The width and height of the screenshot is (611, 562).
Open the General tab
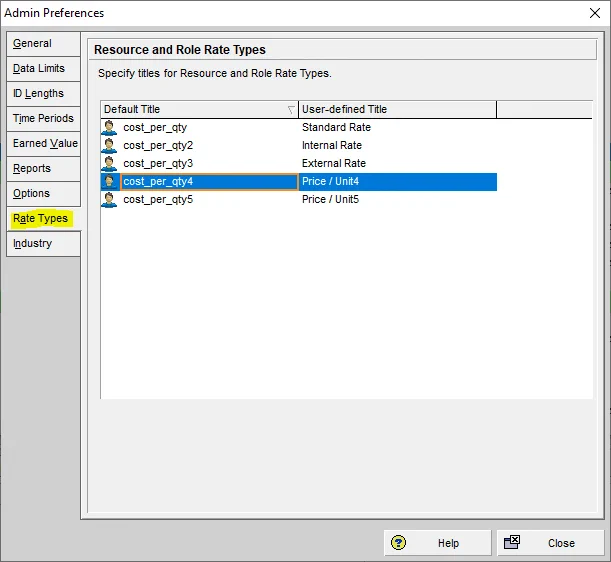(43, 44)
